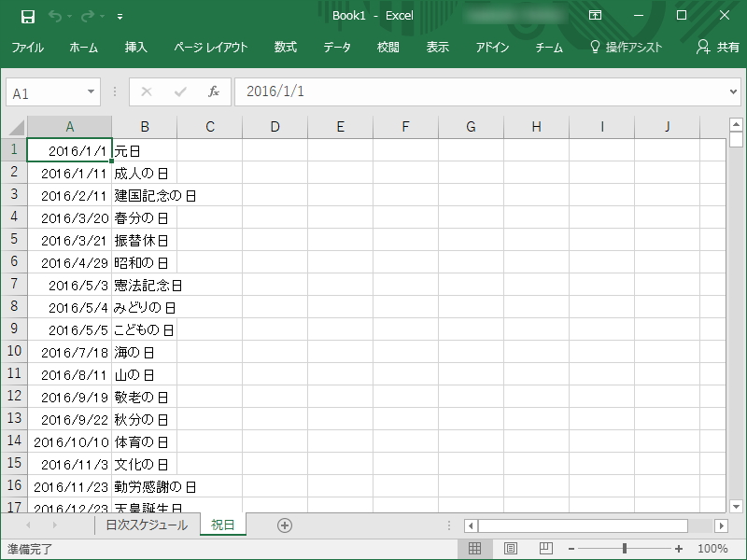Viewport: 747px width, 560px height.
Task: Expand the formula bar with the chevron
Action: [733, 91]
